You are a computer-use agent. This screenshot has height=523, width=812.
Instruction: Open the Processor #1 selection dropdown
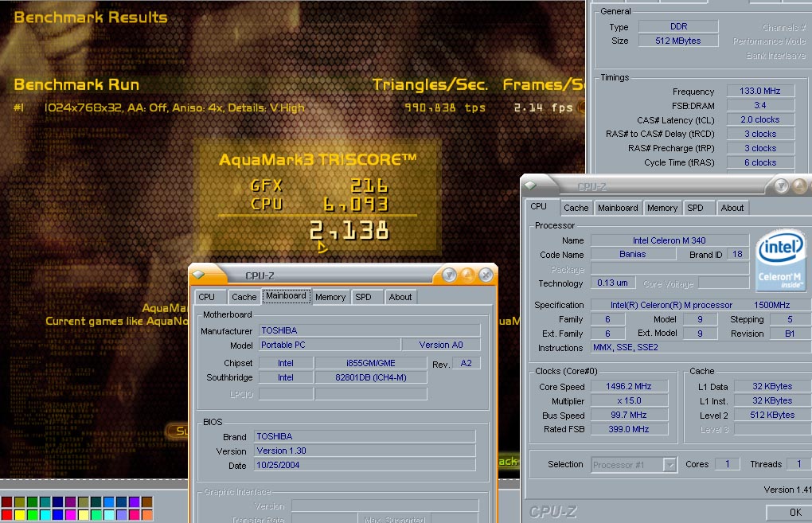[670, 464]
